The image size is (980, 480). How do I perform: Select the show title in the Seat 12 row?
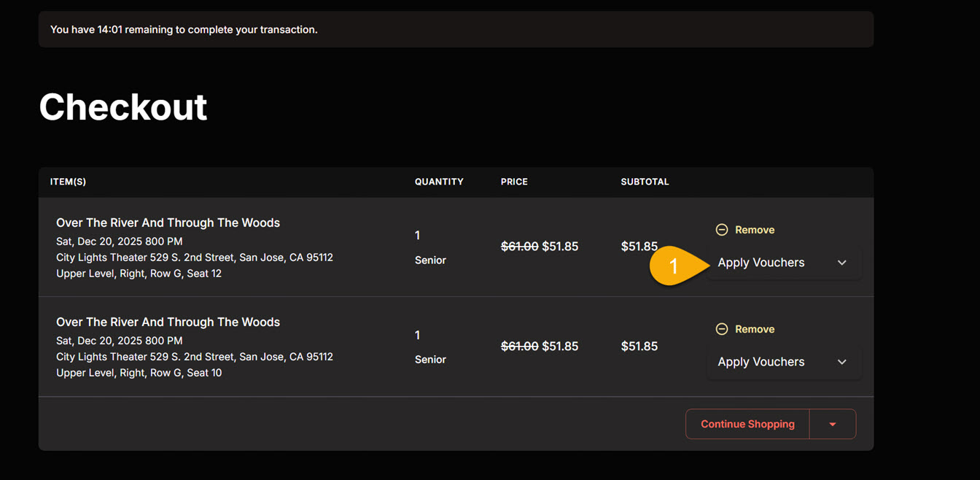coord(168,222)
